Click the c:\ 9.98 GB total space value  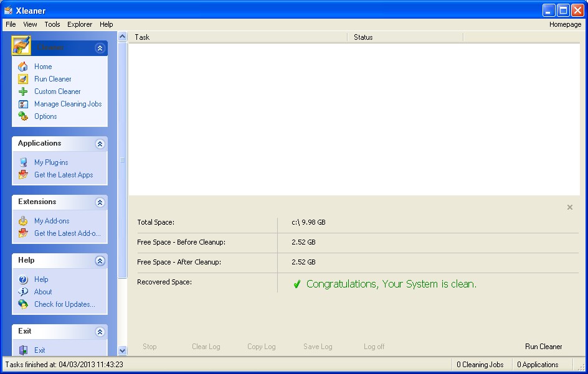(x=308, y=222)
